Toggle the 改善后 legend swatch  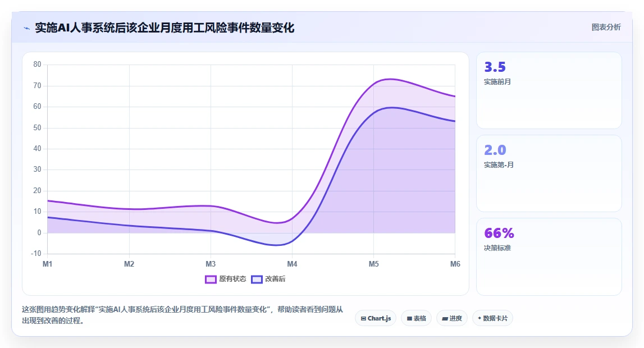[x=257, y=279]
